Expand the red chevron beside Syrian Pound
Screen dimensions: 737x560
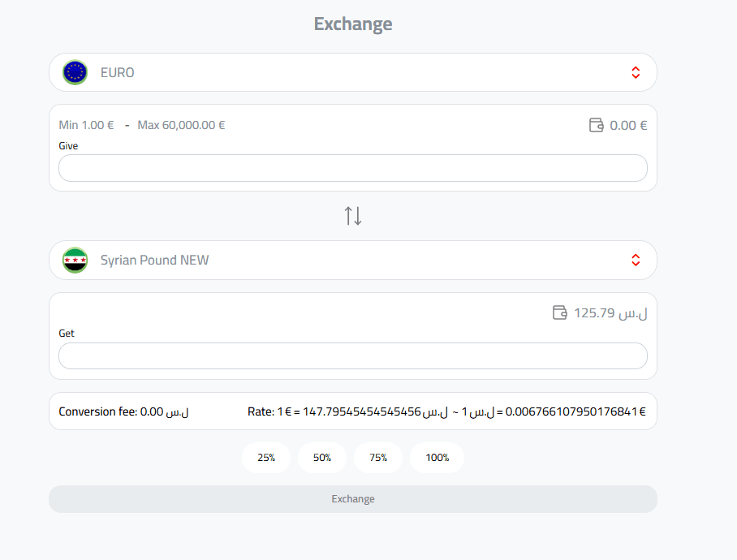tap(636, 261)
